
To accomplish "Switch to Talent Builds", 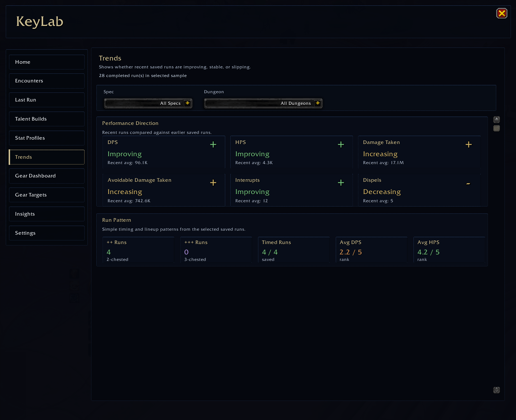I will pos(47,119).
